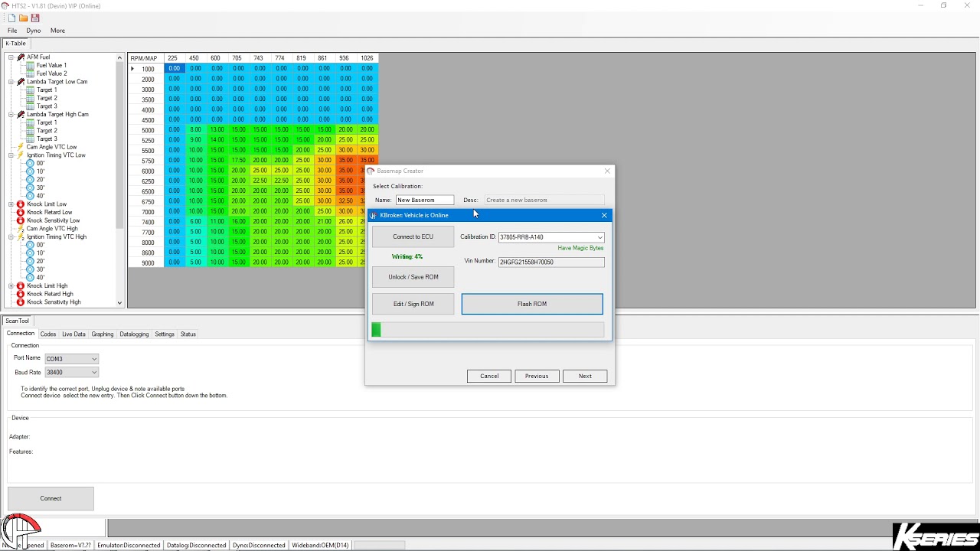Open the Calibration ID dropdown

click(599, 237)
